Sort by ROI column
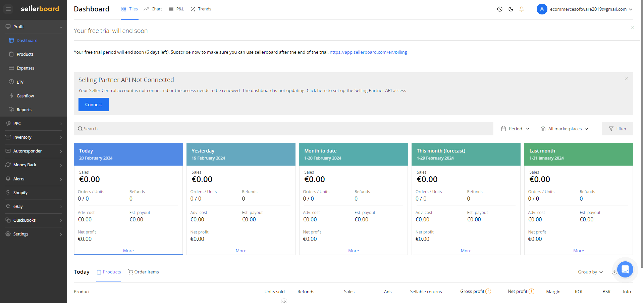Viewport: 644px width, 303px height. pos(579,292)
